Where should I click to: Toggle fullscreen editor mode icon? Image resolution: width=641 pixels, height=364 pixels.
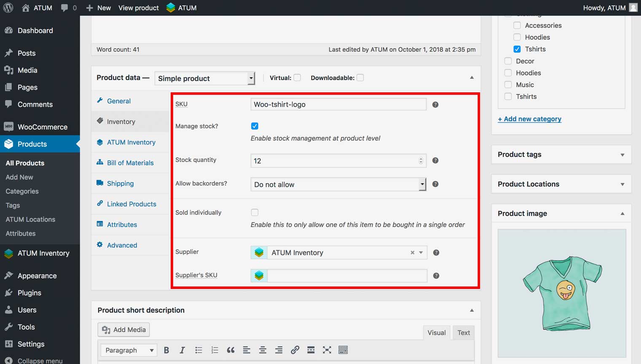click(327, 350)
